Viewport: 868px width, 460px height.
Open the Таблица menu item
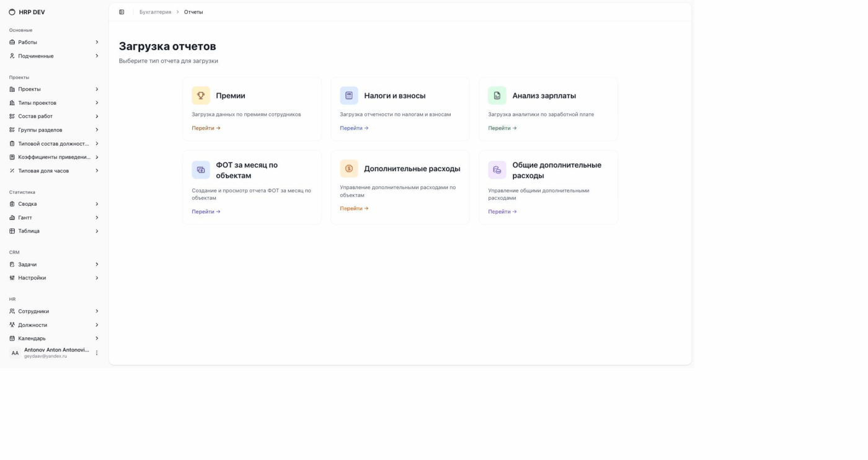coord(55,231)
